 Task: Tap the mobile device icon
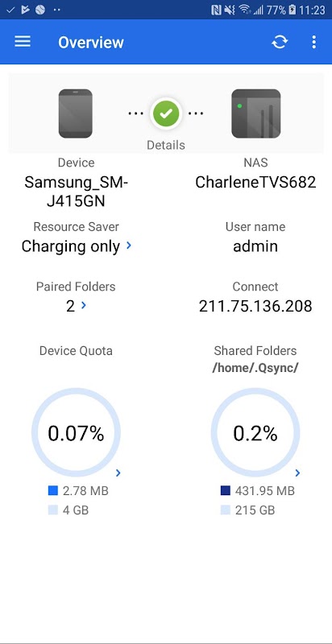[x=75, y=114]
